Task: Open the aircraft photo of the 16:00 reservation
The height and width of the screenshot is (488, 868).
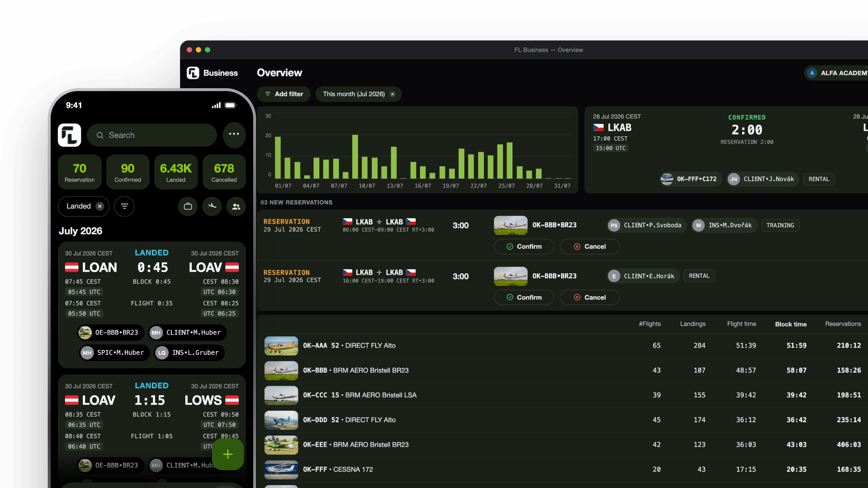Action: tap(510, 276)
